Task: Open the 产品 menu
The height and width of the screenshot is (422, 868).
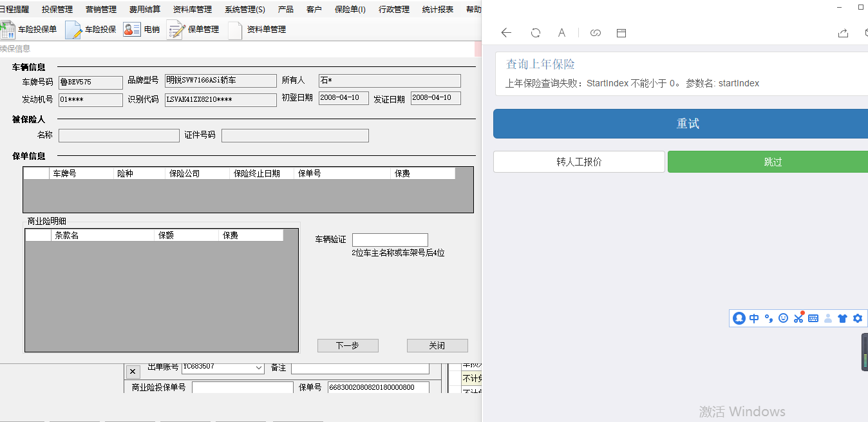Action: pos(286,10)
